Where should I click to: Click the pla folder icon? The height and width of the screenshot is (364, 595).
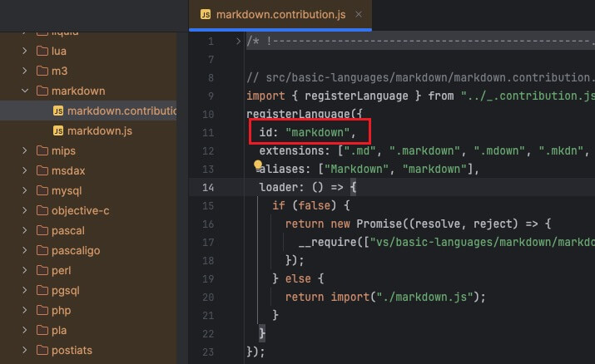point(42,330)
